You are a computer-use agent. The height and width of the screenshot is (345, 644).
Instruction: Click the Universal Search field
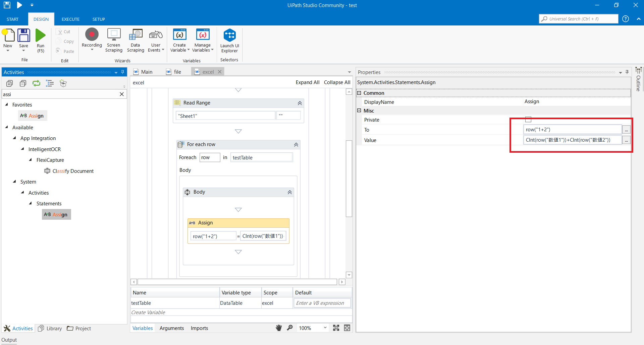point(579,19)
